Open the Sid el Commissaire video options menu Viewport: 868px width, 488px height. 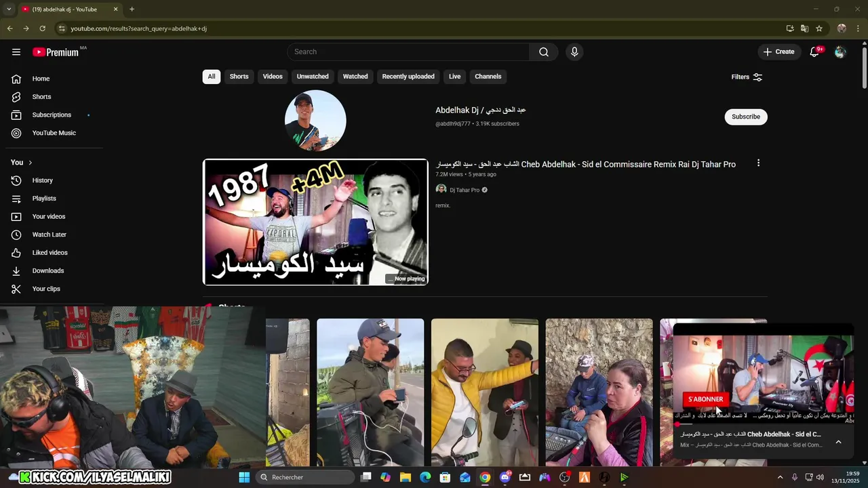click(x=758, y=163)
